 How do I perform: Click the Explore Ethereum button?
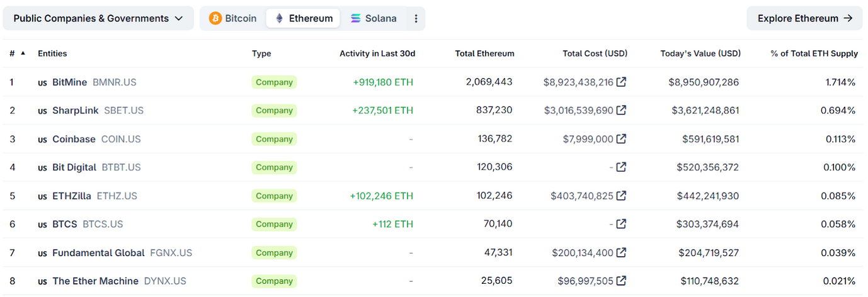coord(804,18)
